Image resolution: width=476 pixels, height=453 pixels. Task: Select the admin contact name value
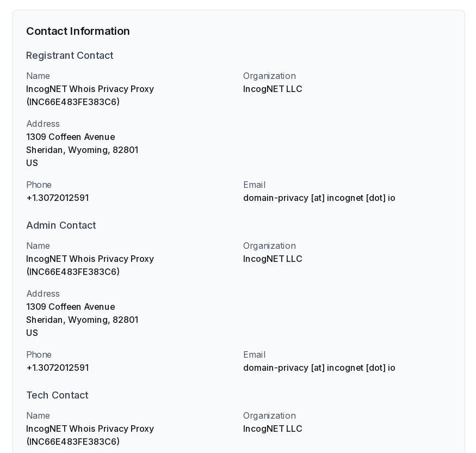[x=90, y=265]
